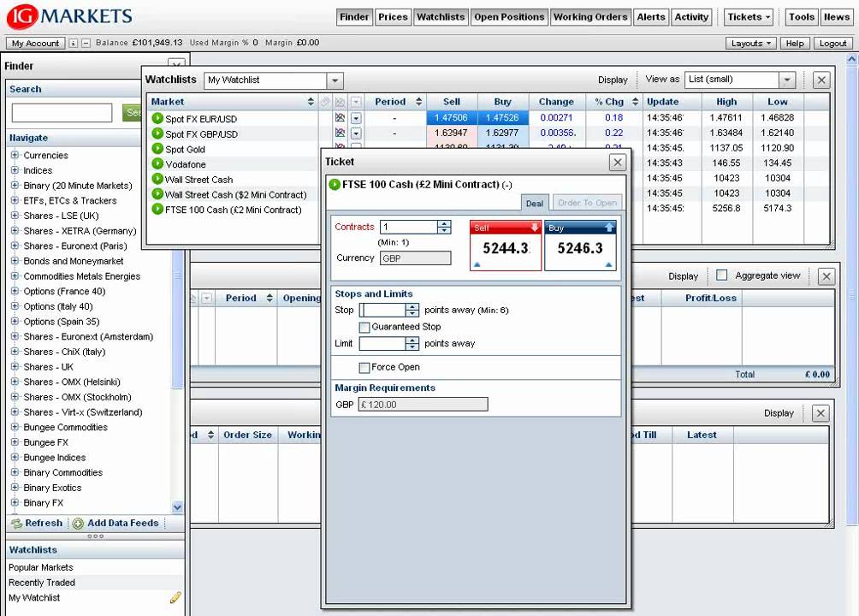Open the Alerts menu item
The height and width of the screenshot is (616, 859).
[x=651, y=17]
